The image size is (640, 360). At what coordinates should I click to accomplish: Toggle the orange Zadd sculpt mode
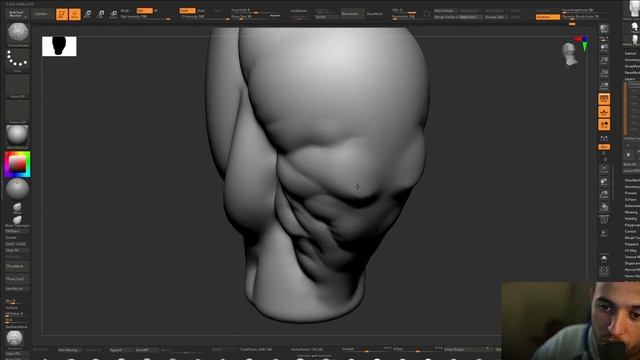187,11
